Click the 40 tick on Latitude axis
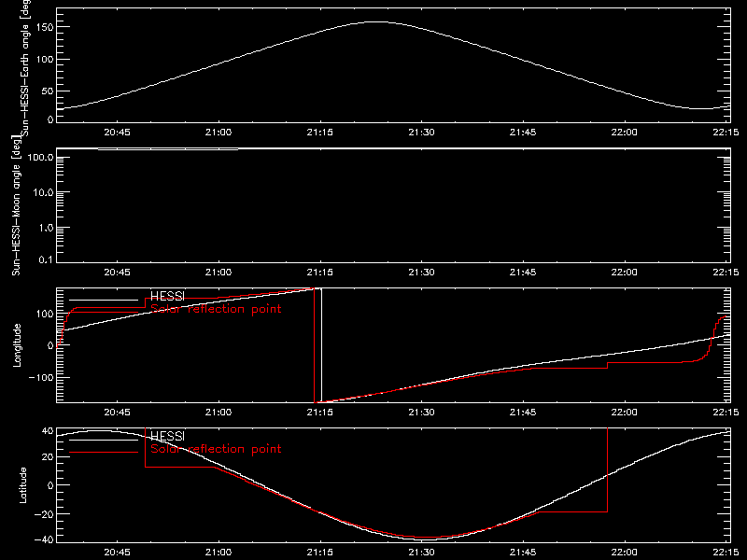747x560 pixels. point(48,431)
